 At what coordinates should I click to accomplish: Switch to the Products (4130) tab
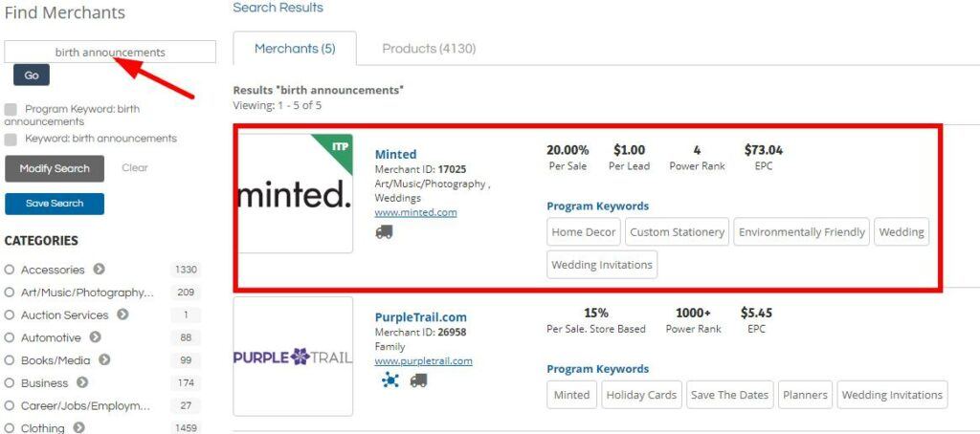pos(429,49)
